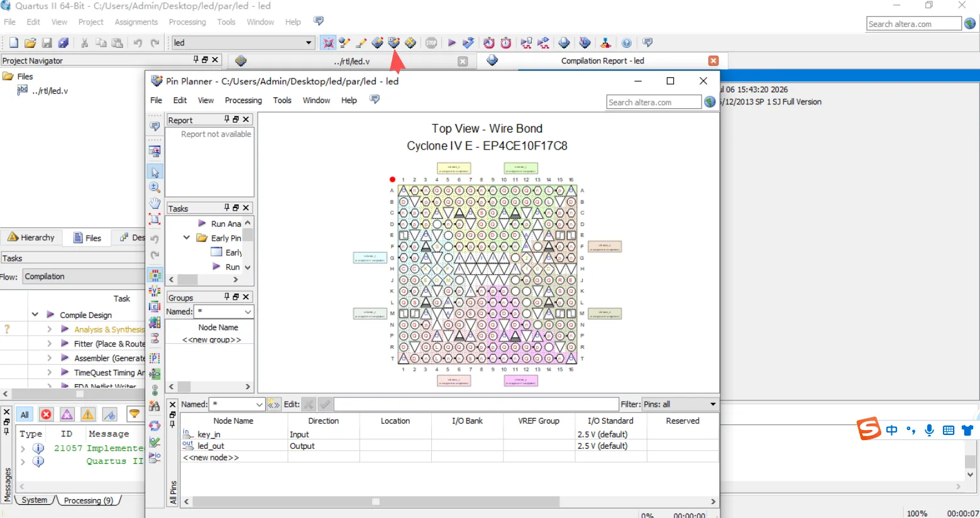Open the Flow Compilation dropdown
980x518 pixels.
tap(84, 277)
